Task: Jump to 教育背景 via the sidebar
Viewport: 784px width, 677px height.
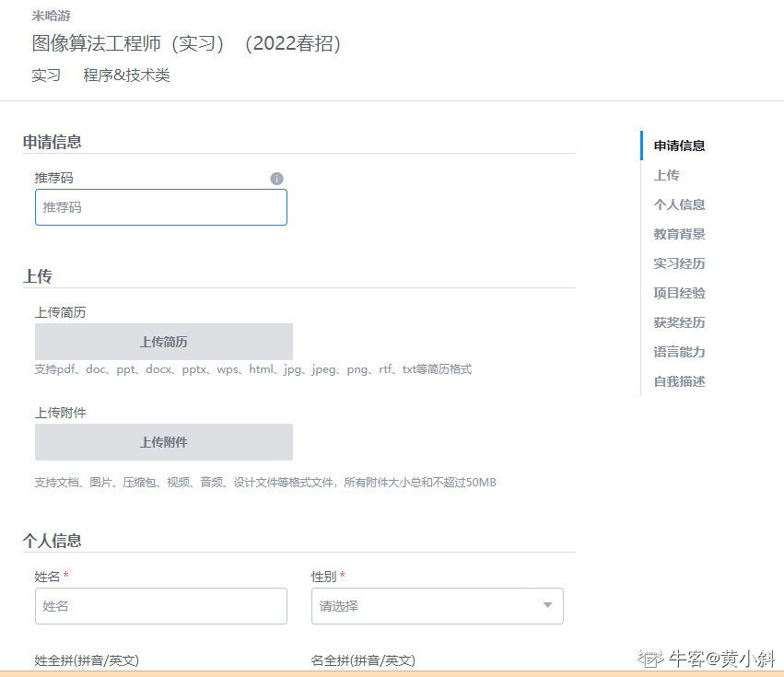Action: pos(679,233)
